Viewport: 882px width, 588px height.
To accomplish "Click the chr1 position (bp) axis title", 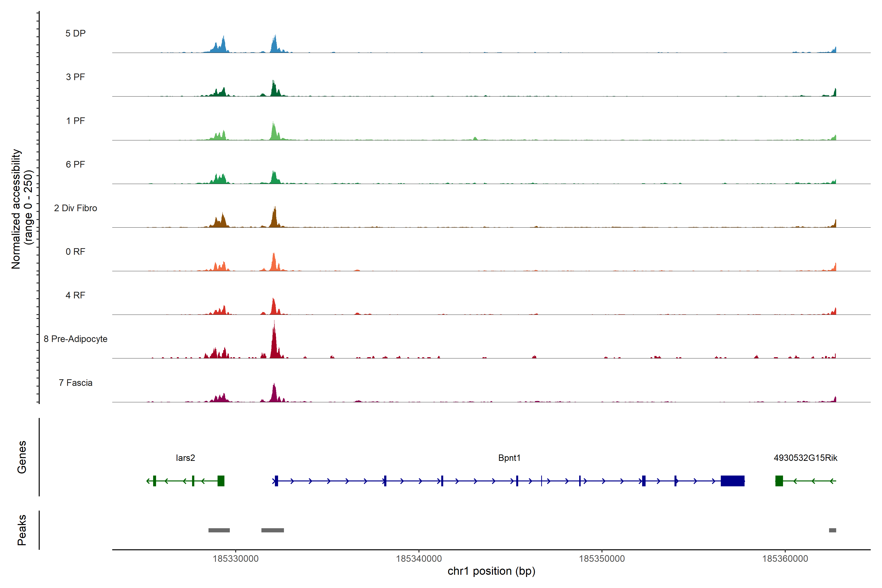I will coord(491,572).
